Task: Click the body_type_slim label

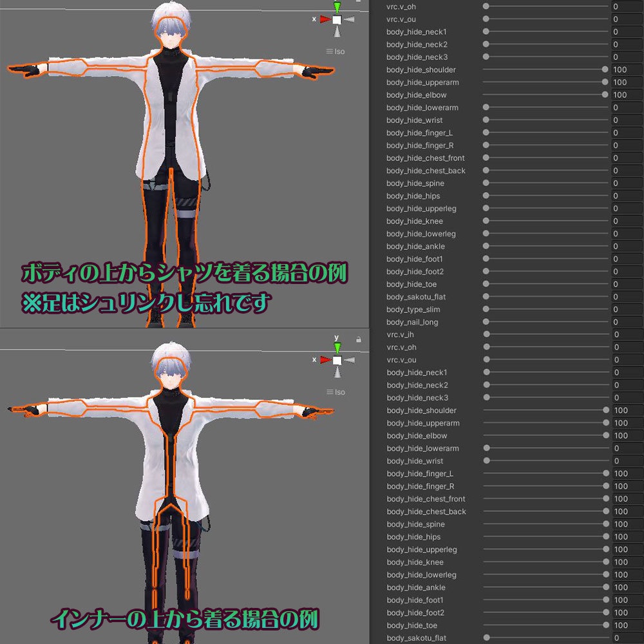Action: [413, 309]
